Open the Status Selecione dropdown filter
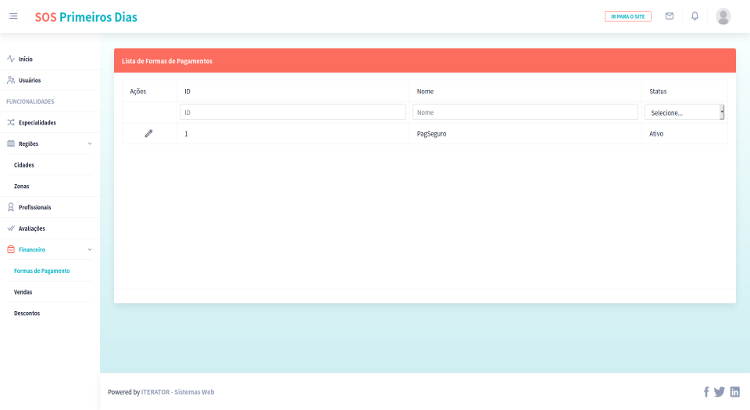 coord(684,112)
